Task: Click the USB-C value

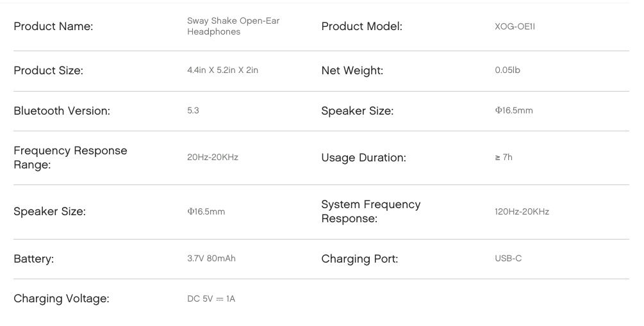Action: (x=508, y=259)
